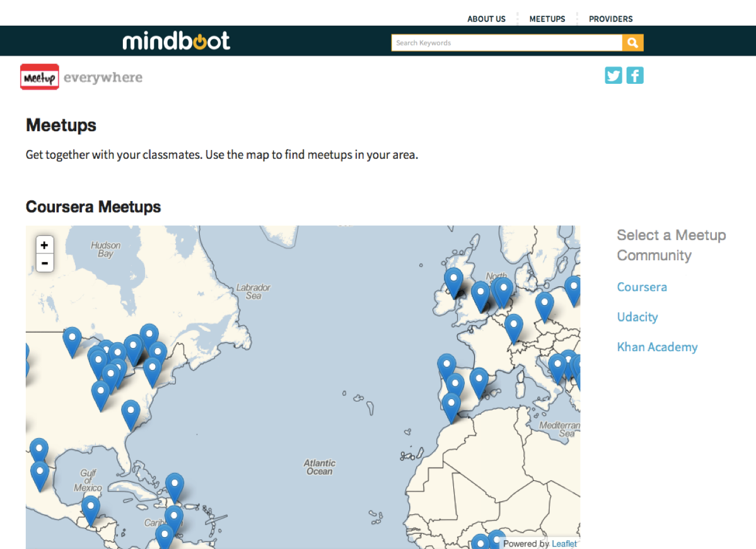Open the About Us menu item
756x549 pixels.
point(486,19)
